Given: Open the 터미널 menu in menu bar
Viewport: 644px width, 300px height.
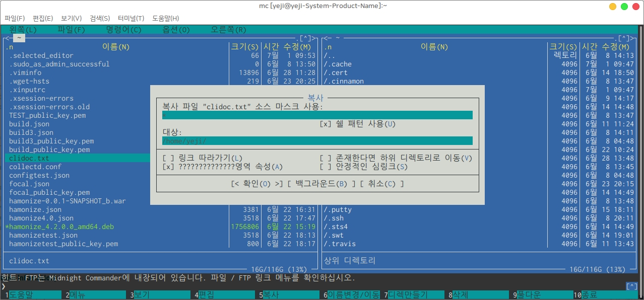Looking at the screenshot, I should click(131, 18).
